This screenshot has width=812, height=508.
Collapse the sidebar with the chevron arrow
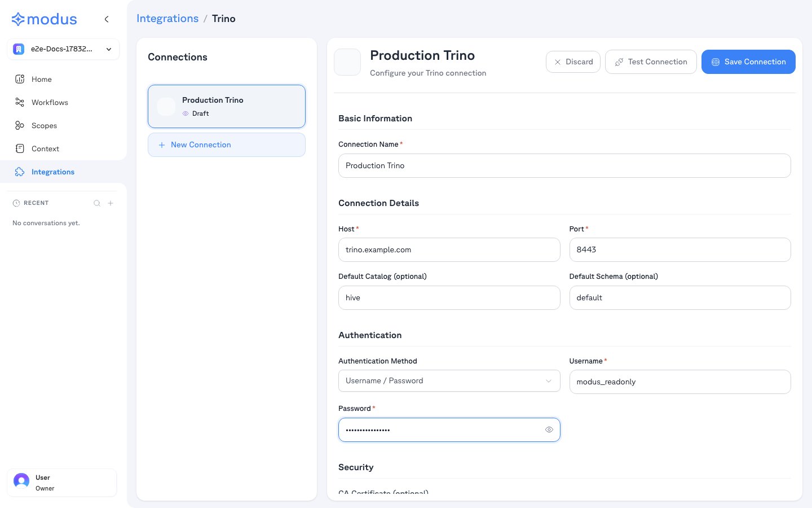[107, 19]
